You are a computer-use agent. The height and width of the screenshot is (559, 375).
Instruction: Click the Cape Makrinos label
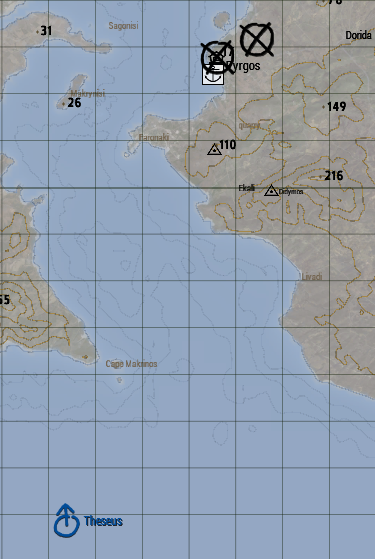131,364
